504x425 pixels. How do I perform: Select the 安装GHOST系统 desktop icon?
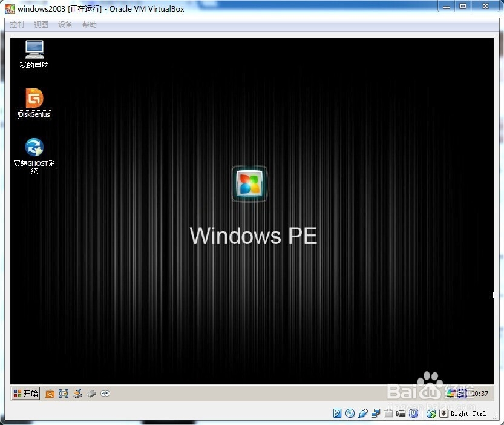tap(34, 156)
